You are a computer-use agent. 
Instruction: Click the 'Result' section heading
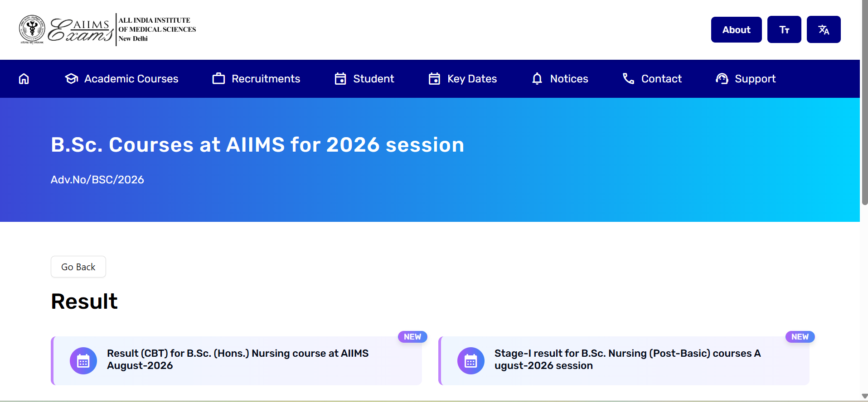(x=84, y=301)
